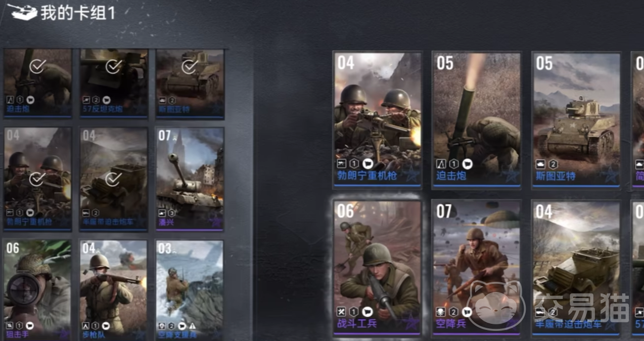Click the scope icon on 狙击手 deck card
Screen dimensions: 644x341
[x=9, y=325]
